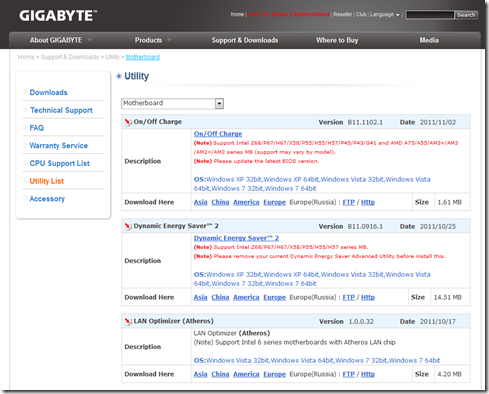Click the Motherboard breadcrumb link
Viewport: 489px width, 394px height.
pyautogui.click(x=143, y=57)
